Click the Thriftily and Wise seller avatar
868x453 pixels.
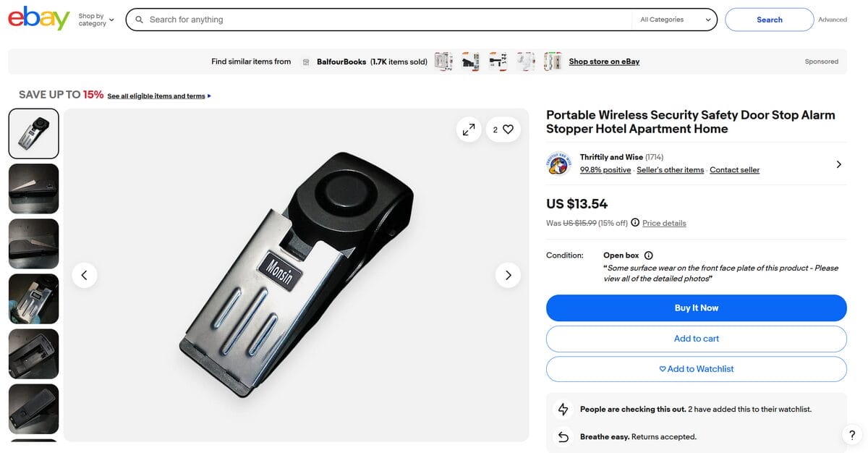click(559, 164)
